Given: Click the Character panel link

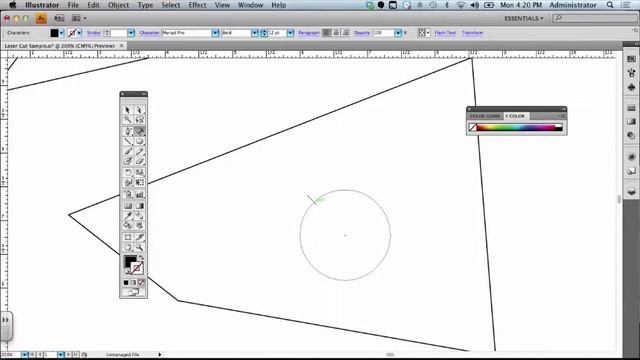Looking at the screenshot, I should 149,33.
